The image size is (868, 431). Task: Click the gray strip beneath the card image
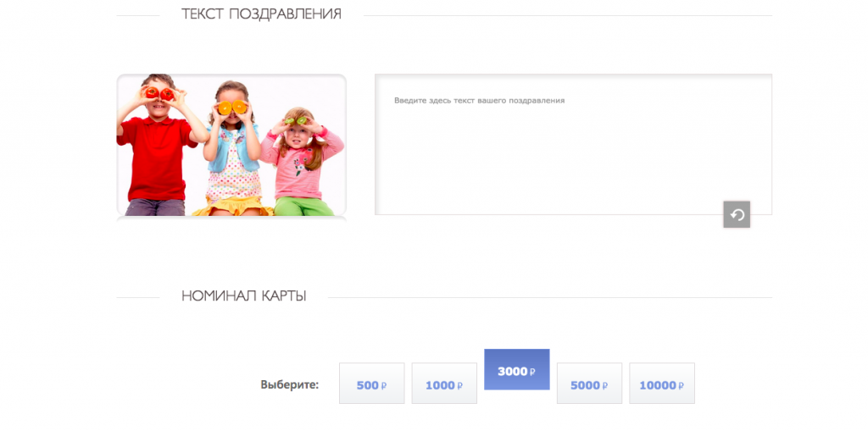(231, 218)
